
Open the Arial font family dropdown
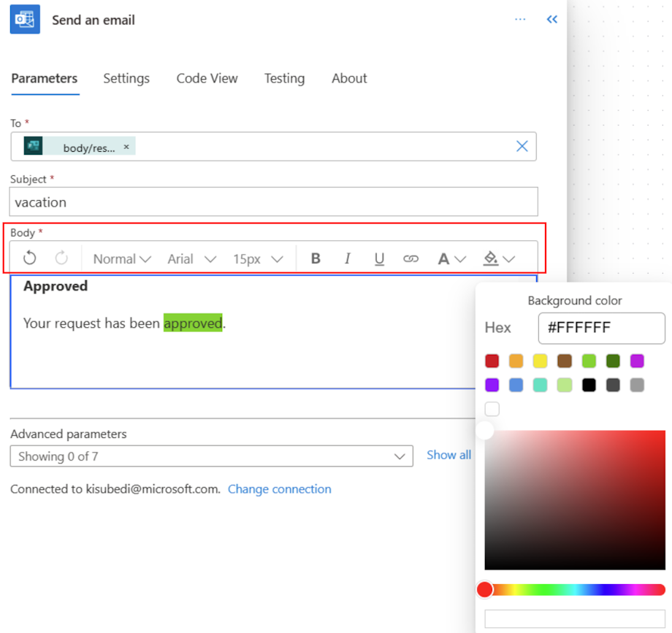[x=191, y=258]
